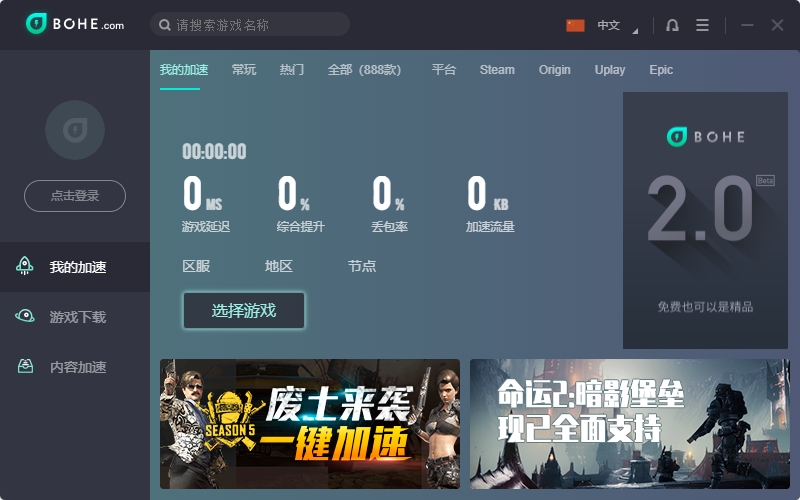Expand the 中文 language dropdown

pyautogui.click(x=614, y=26)
